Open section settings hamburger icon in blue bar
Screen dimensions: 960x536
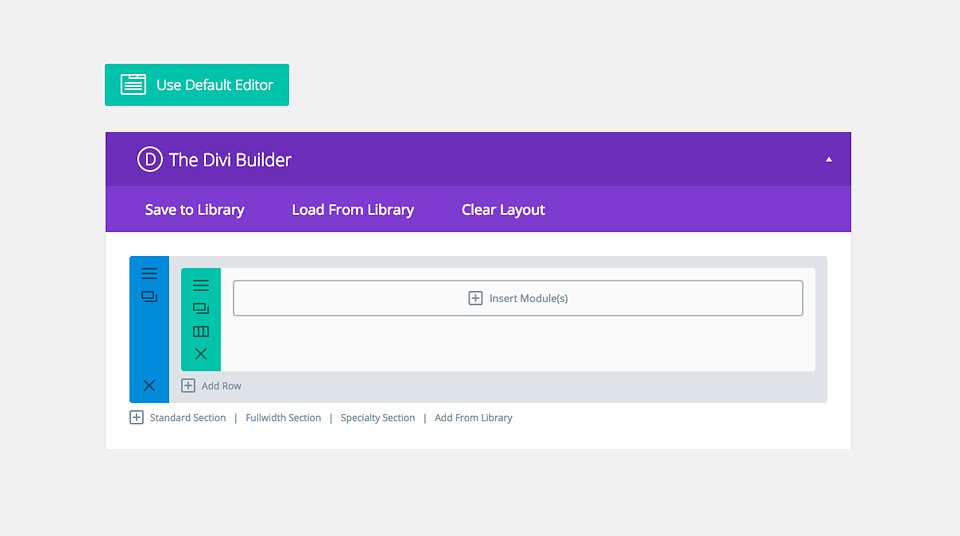point(149,273)
